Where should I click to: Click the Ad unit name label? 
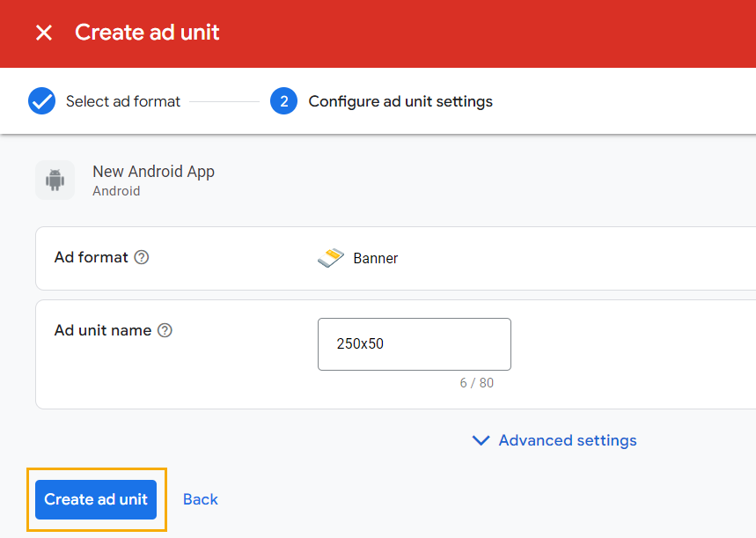[x=103, y=330]
